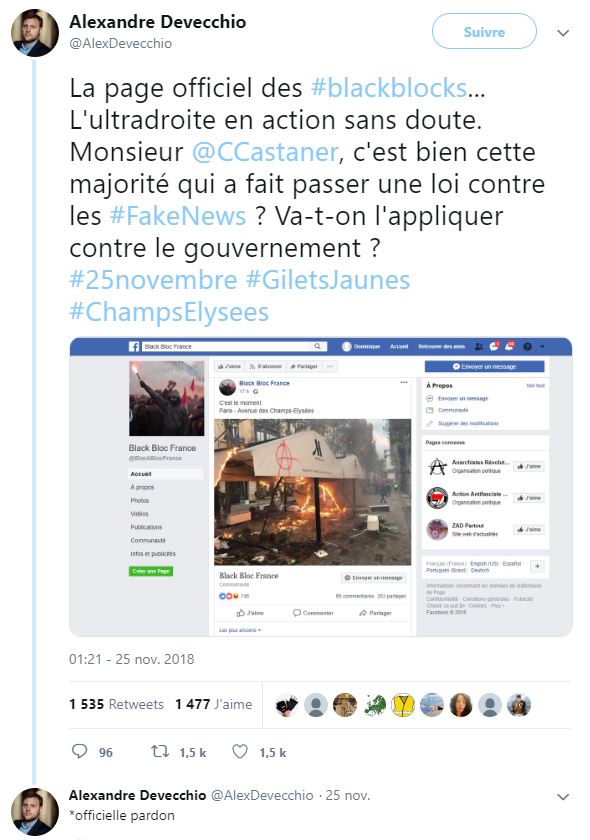Click the Suivre follow button
This screenshot has height=840, width=590.
coord(484,32)
